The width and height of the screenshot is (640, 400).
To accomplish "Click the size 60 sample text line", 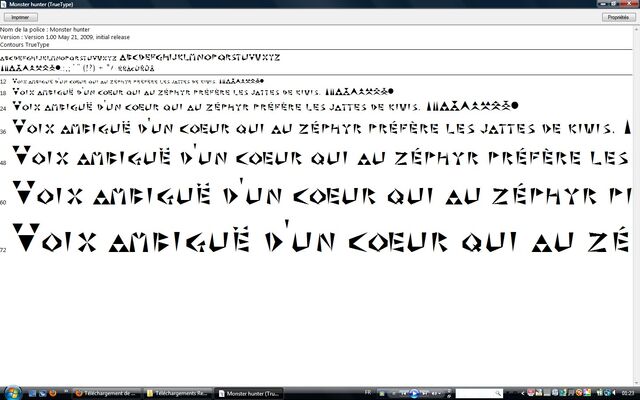I will [321, 193].
